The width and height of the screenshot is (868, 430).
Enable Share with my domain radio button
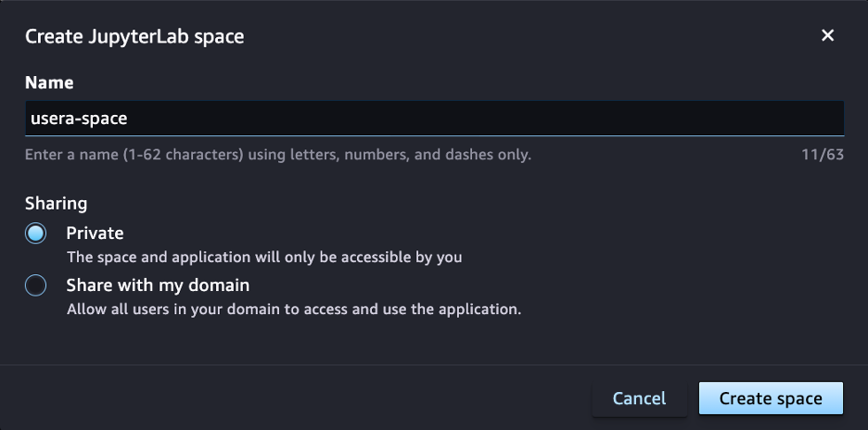pos(36,285)
